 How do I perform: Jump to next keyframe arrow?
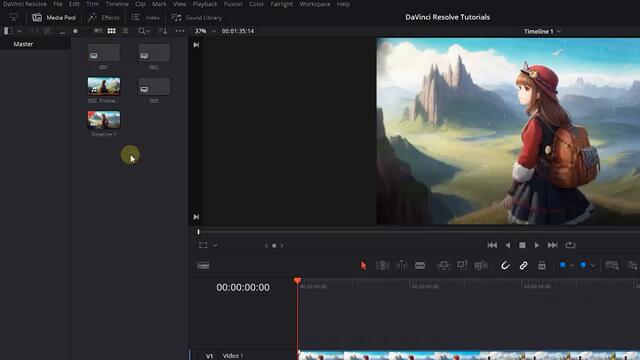[282, 246]
